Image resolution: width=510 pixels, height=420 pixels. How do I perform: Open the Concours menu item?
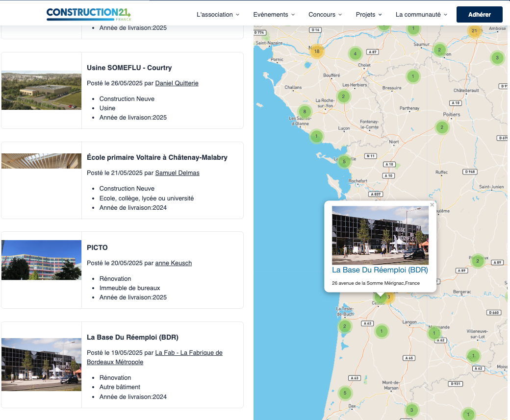point(325,15)
